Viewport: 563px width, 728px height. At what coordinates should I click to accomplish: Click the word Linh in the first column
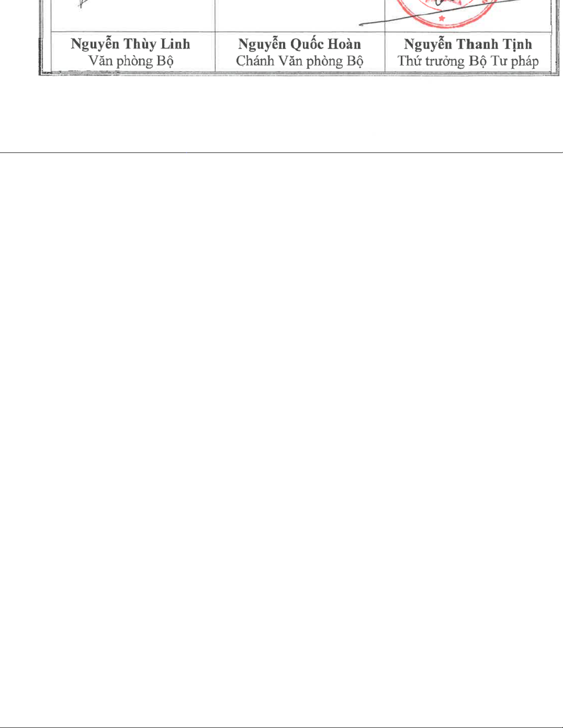(x=175, y=44)
